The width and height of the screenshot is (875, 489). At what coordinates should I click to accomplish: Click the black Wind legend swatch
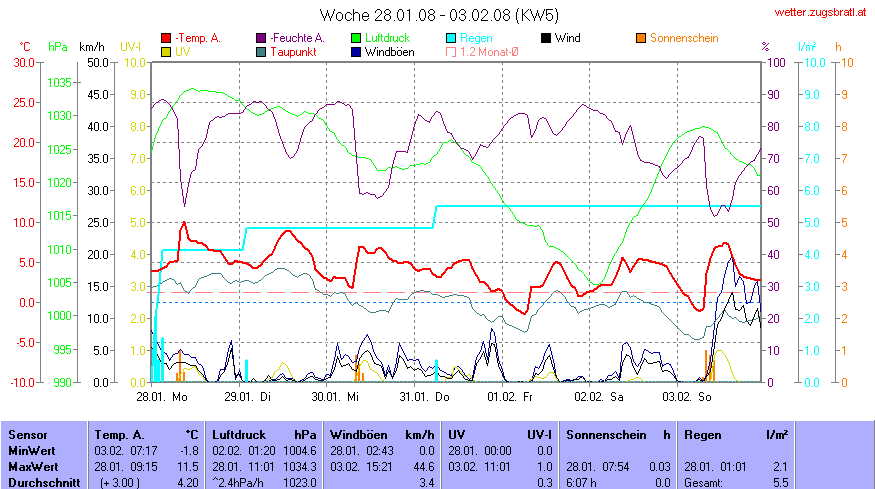click(x=546, y=38)
